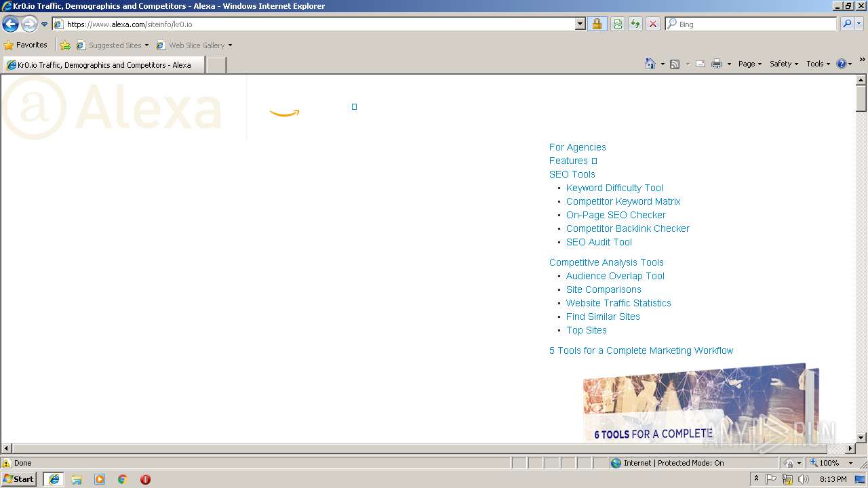Open the Safety menu

click(x=783, y=64)
